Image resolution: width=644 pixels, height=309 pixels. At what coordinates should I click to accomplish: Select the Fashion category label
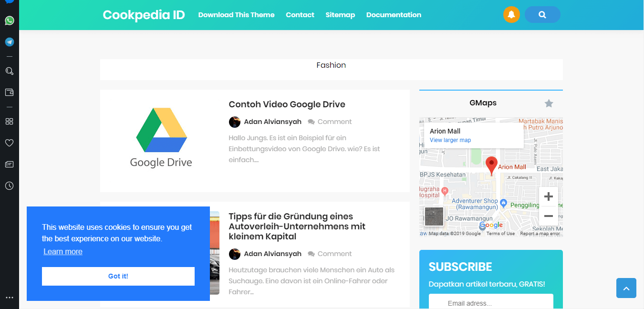tap(331, 65)
